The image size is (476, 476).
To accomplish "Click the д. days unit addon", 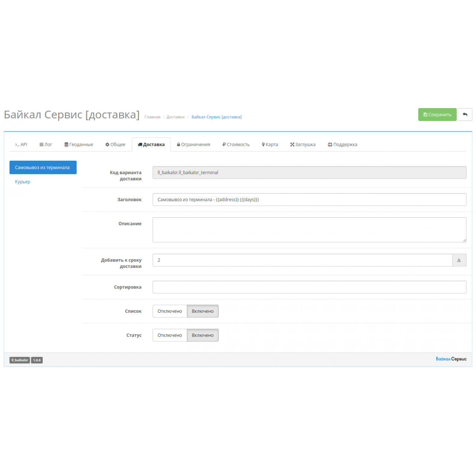I will (x=459, y=260).
